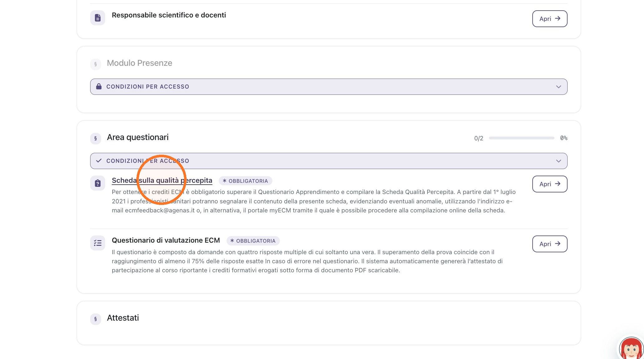Click the clipboard question icon for Scheda sulla qualità percepita
The width and height of the screenshot is (644, 359).
click(x=98, y=183)
